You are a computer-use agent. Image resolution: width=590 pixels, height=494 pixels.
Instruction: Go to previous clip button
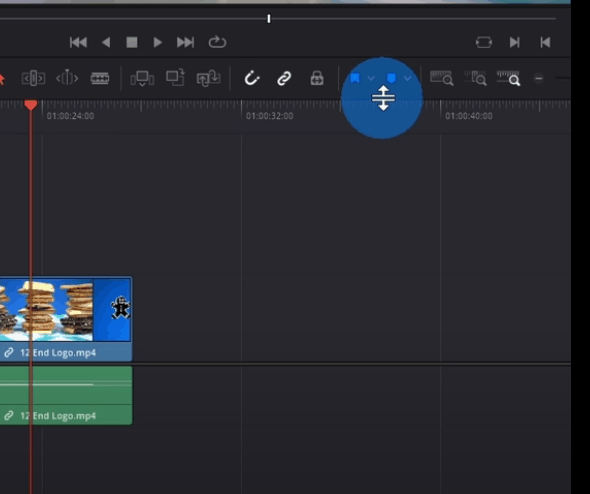545,42
